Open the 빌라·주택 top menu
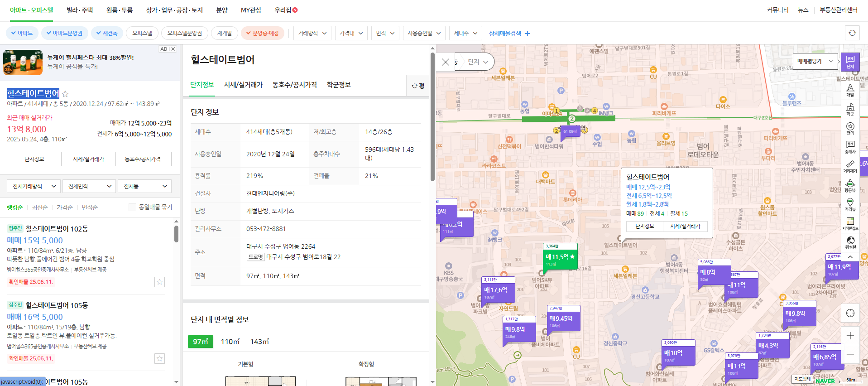 (x=80, y=10)
